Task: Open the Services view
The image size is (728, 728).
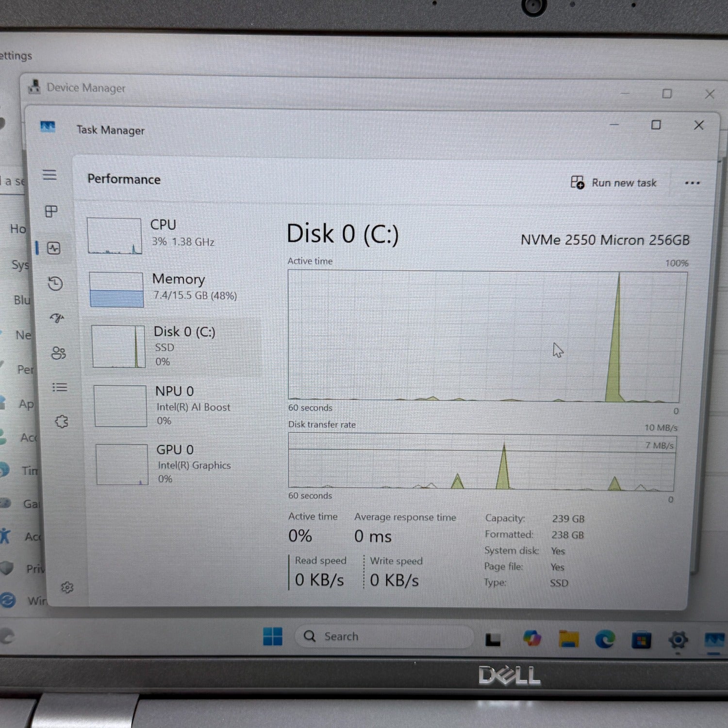Action: 61,421
